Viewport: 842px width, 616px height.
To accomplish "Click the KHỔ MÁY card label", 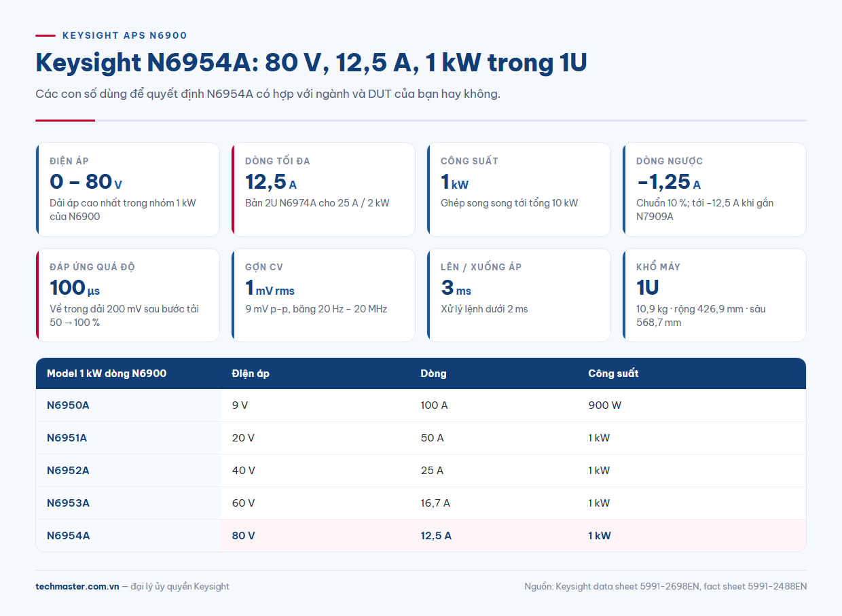I will tap(658, 267).
